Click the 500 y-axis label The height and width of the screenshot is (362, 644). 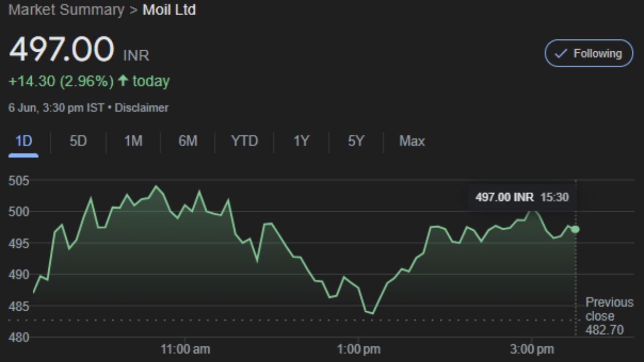coord(19,212)
